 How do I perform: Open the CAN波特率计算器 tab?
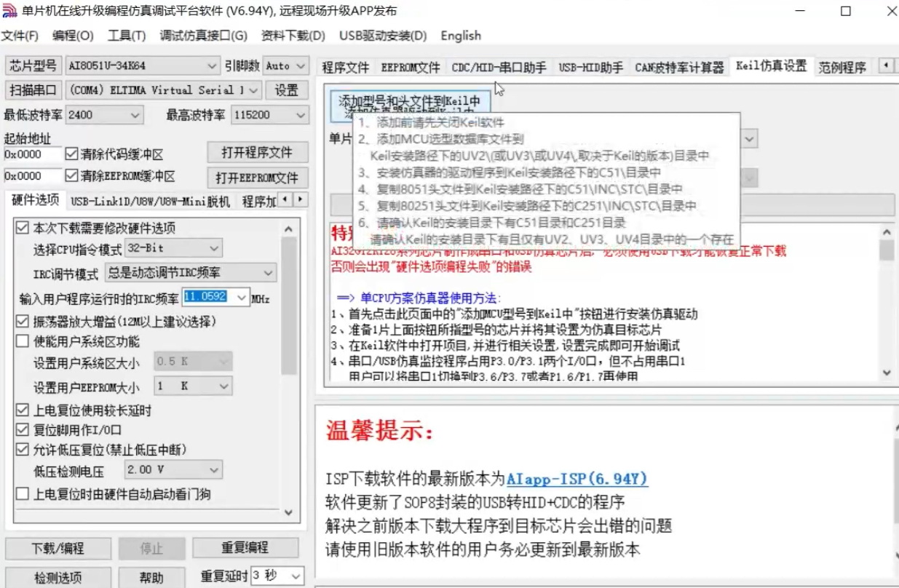click(680, 67)
